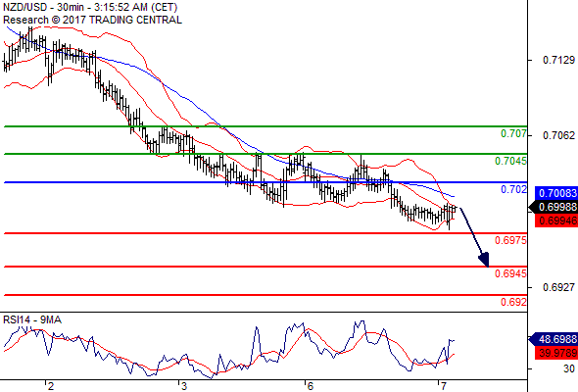The height and width of the screenshot is (392, 578).
Task: Click the 0.69988 black current price tag
Action: [x=554, y=207]
